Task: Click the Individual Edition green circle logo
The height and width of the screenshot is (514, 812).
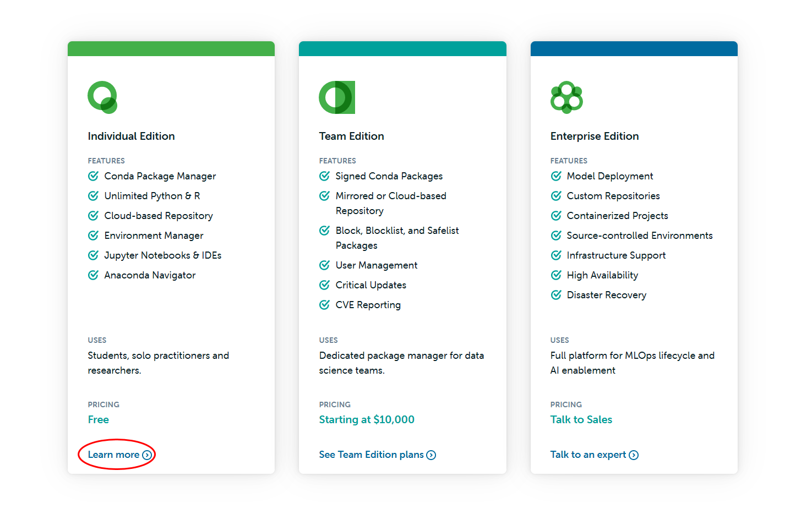Action: tap(103, 97)
